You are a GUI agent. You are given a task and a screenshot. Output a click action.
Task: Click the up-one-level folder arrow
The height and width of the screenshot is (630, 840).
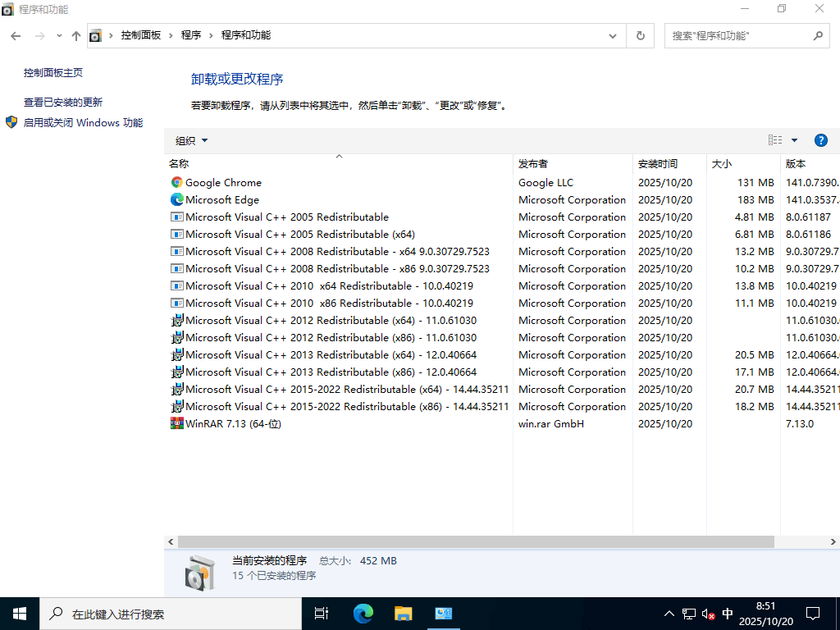(x=75, y=36)
